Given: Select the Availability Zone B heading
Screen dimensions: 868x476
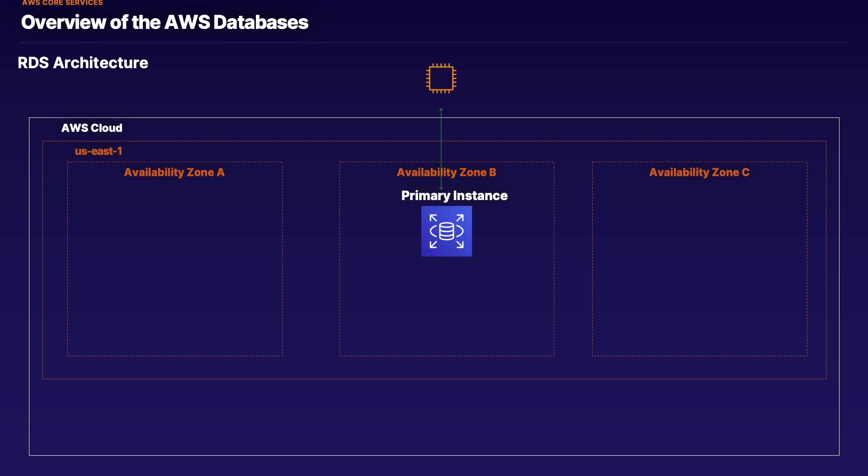Looking at the screenshot, I should (446, 173).
